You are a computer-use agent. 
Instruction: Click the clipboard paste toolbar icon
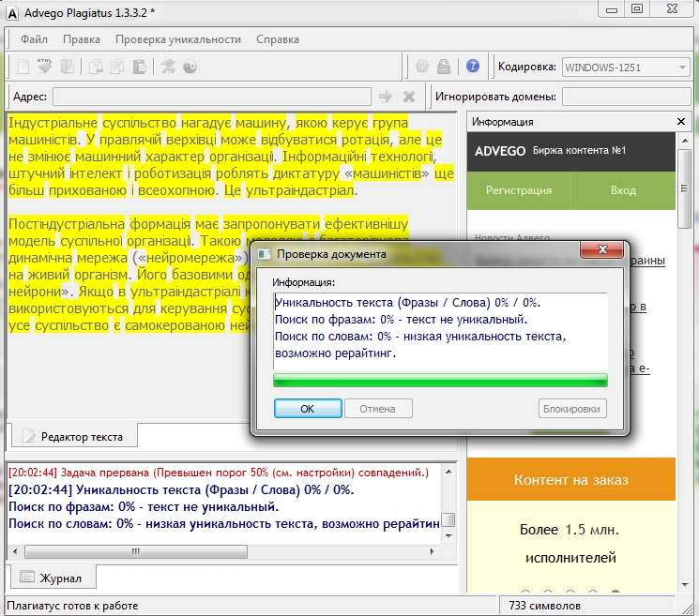[140, 67]
